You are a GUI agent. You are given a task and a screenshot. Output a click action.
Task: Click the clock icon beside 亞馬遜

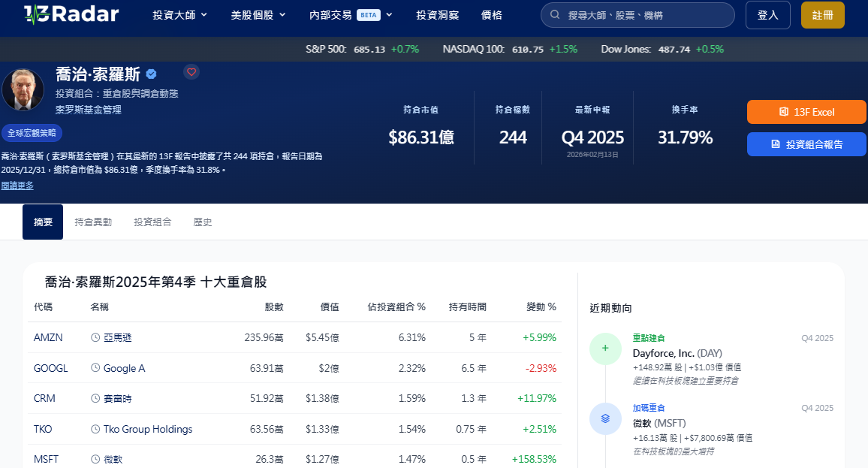(x=95, y=337)
